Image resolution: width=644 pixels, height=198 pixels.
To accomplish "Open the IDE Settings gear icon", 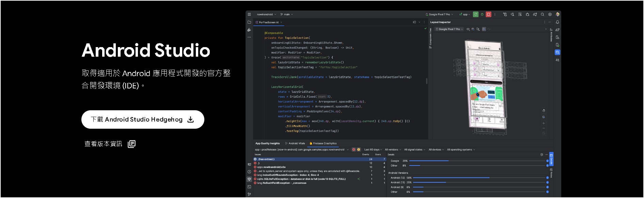I will coord(550,14).
